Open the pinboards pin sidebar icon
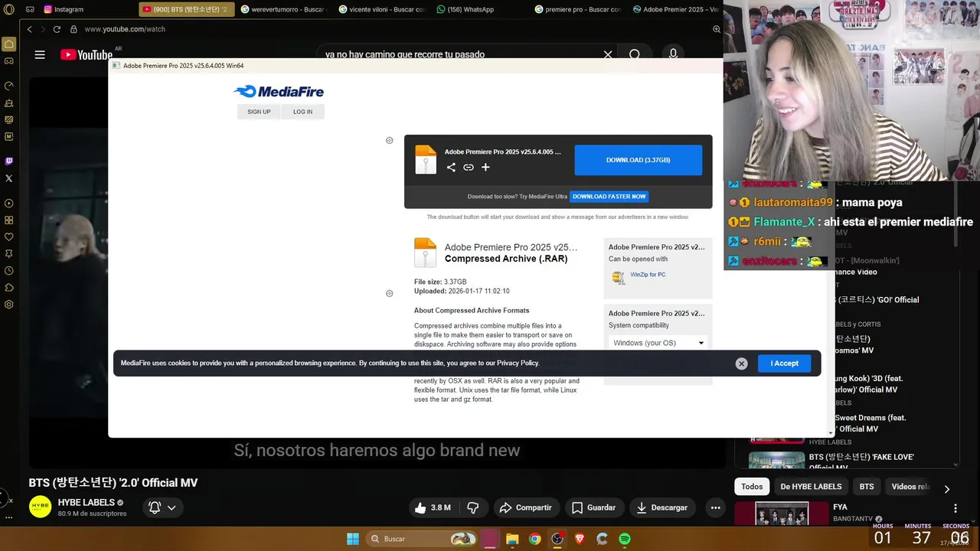 click(9, 254)
